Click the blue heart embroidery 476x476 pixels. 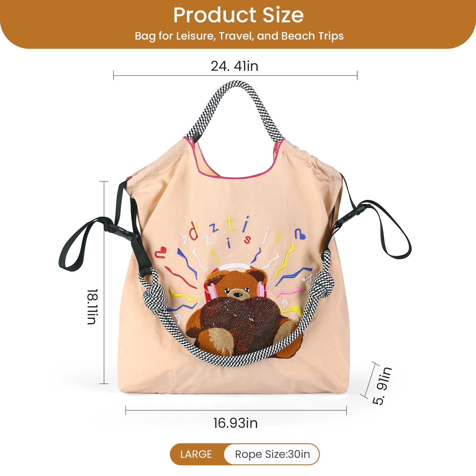point(300,234)
